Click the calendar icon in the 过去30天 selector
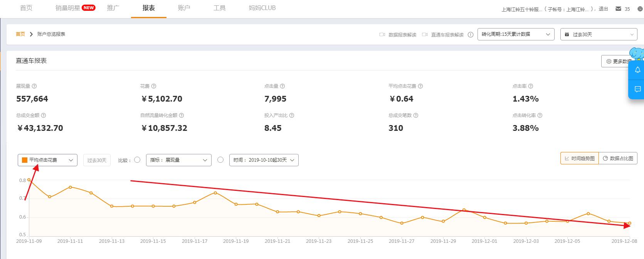This screenshot has height=259, width=644. point(567,35)
